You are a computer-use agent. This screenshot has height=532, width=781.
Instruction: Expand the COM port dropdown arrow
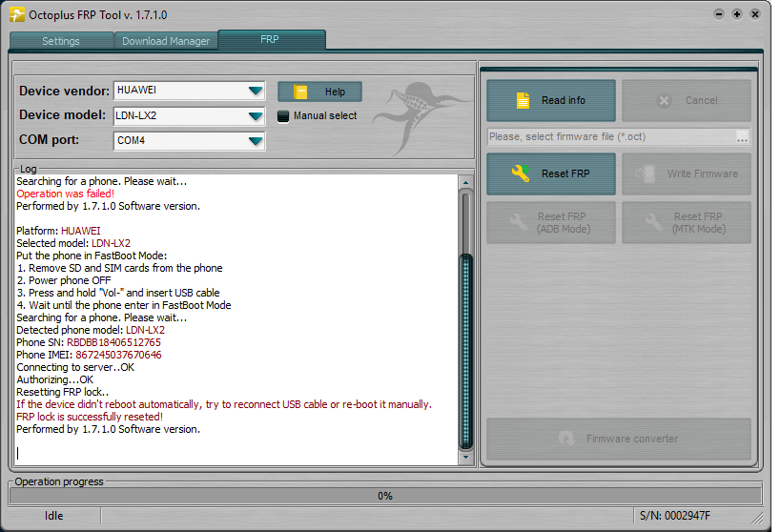(x=256, y=141)
